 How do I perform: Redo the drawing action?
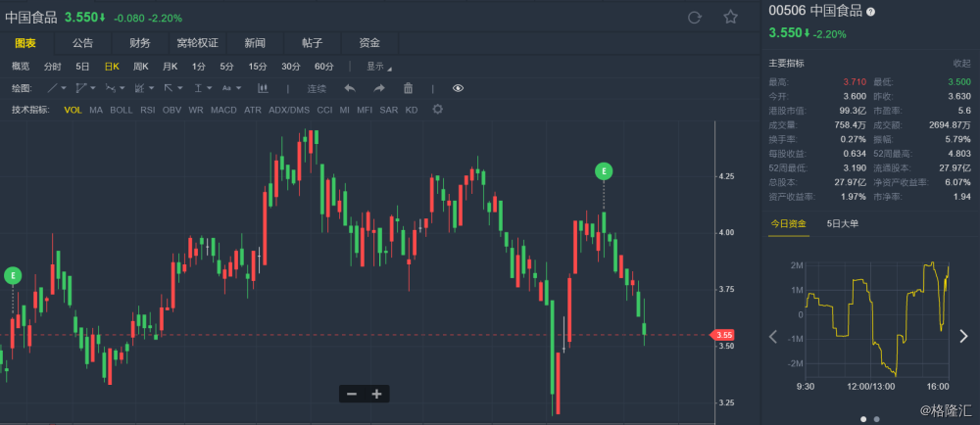pyautogui.click(x=379, y=88)
